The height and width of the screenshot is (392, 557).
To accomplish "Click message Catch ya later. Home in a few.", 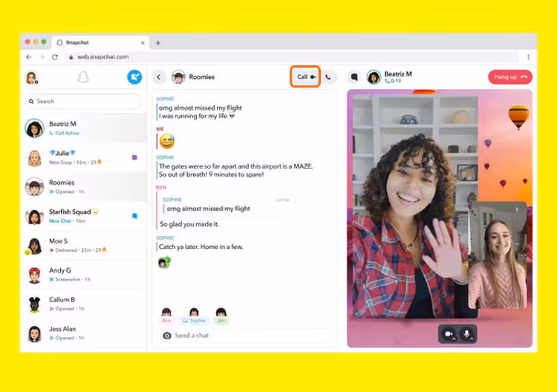I will 201,246.
